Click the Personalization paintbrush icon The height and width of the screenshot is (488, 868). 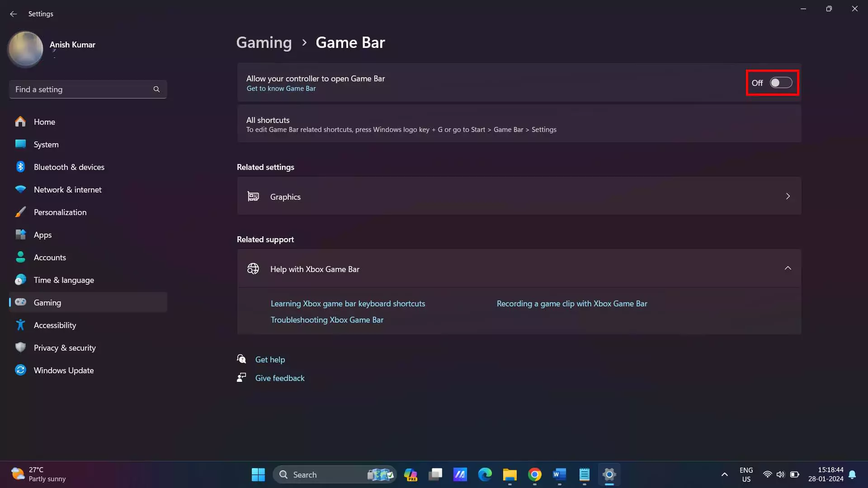[x=20, y=212]
